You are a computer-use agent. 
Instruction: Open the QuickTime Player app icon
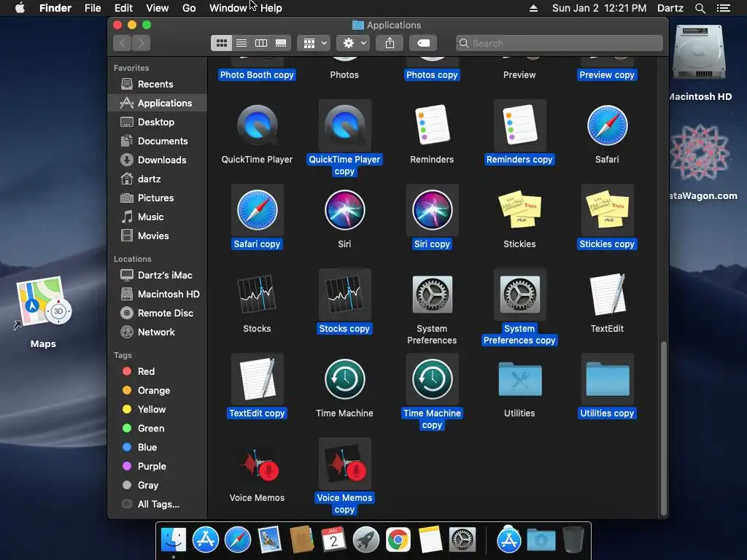(x=257, y=125)
